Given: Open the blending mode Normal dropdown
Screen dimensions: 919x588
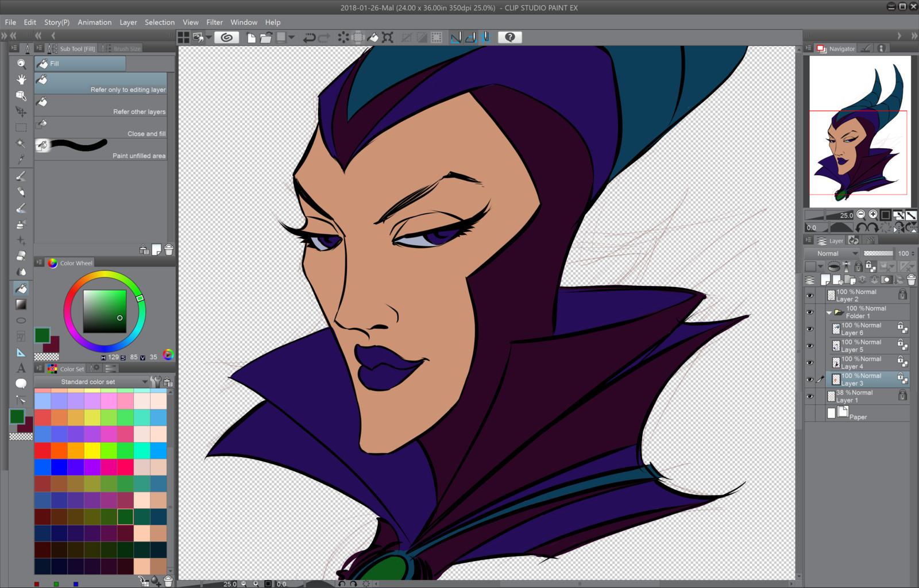Looking at the screenshot, I should (x=831, y=253).
